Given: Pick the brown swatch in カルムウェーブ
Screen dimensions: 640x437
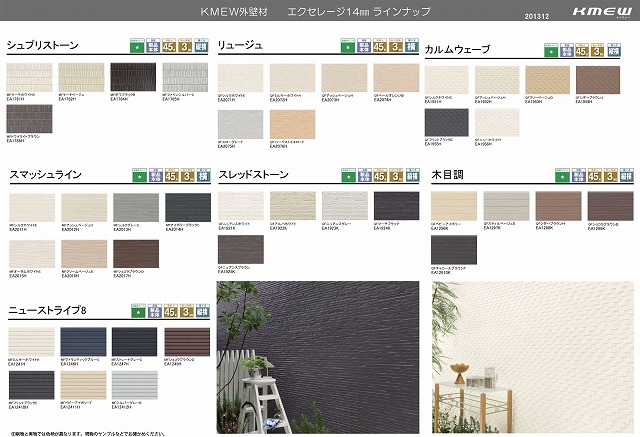Looking at the screenshot, I should 598,80.
